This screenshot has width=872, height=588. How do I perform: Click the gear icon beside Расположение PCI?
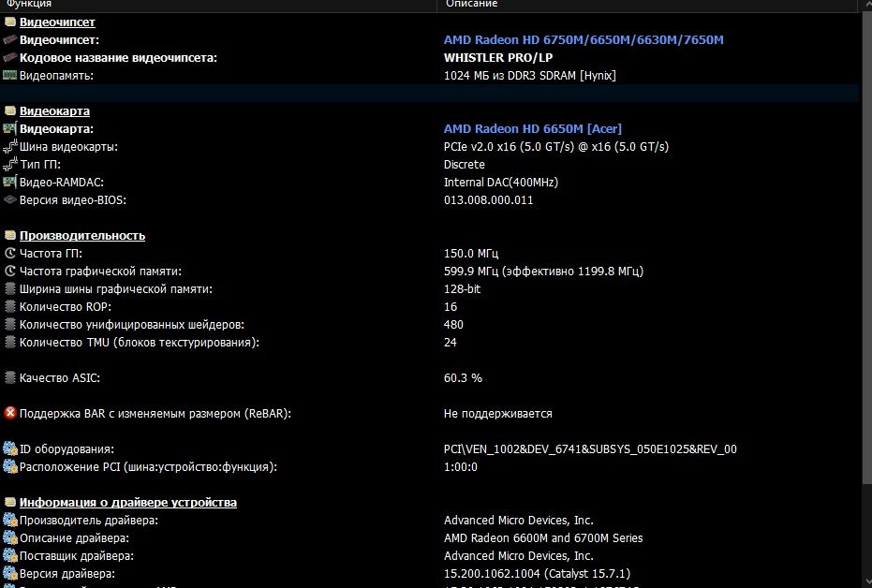(x=10, y=466)
